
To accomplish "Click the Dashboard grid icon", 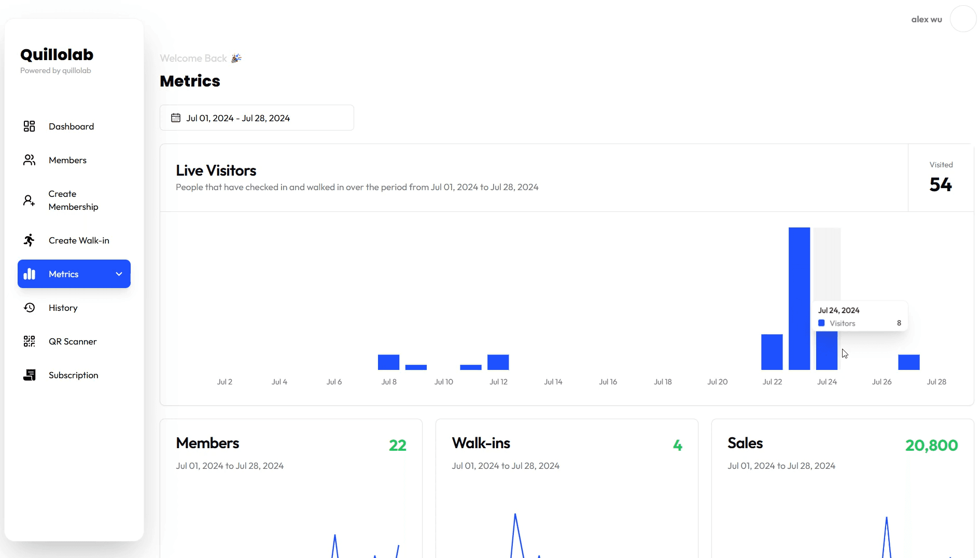I will [x=30, y=126].
